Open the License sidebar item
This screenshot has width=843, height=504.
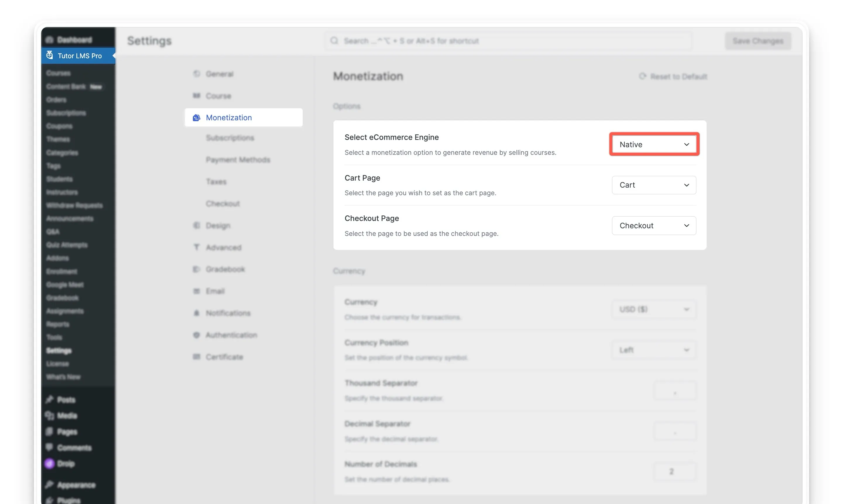point(57,364)
